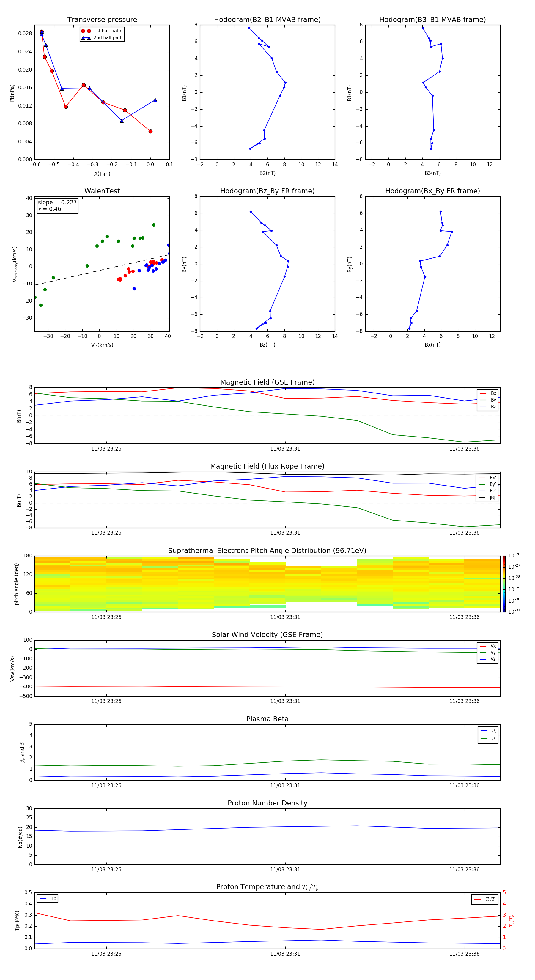This screenshot has height=980, width=535.
Task: Select the Bx' legend entry
Action: pos(487,478)
